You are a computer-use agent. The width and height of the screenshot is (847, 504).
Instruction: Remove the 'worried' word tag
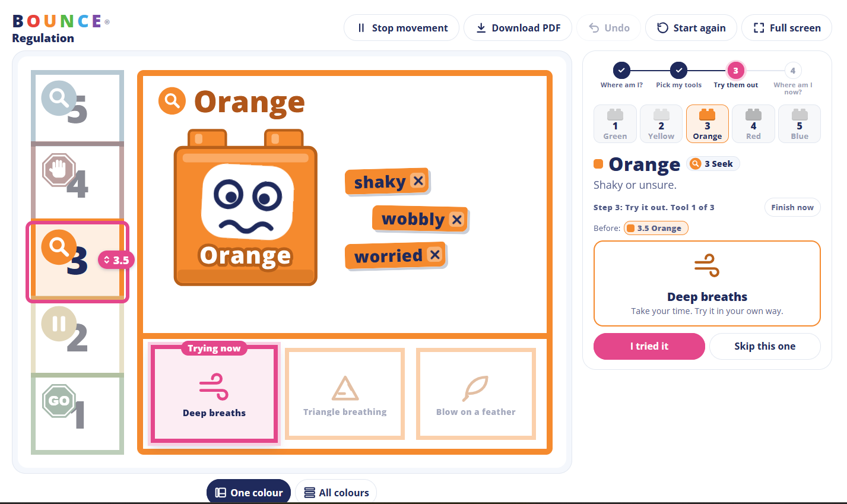[x=435, y=255]
